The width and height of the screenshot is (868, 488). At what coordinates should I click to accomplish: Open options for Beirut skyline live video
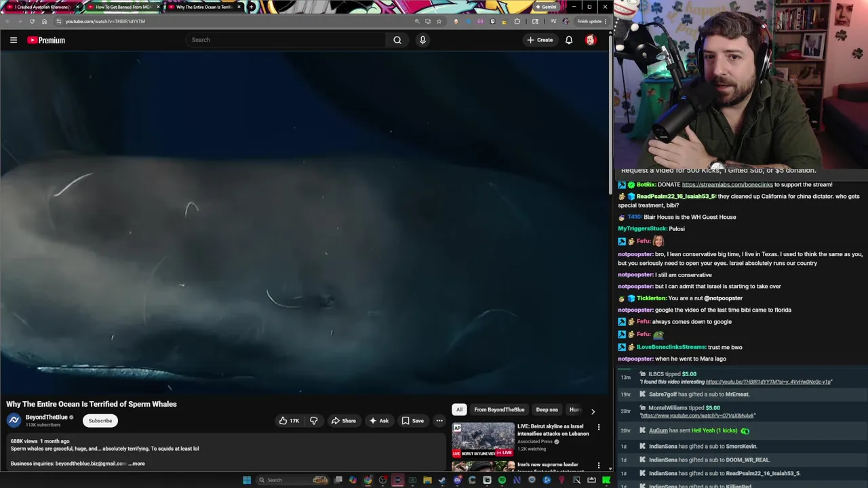pos(599,428)
